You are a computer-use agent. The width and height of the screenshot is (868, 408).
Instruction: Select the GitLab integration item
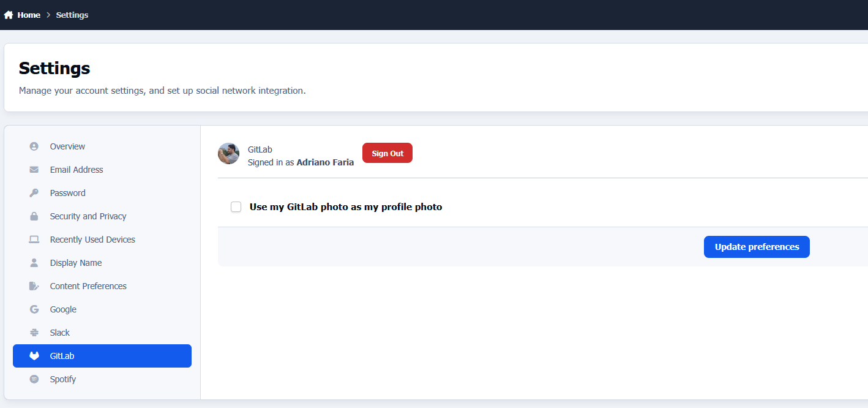click(x=102, y=356)
